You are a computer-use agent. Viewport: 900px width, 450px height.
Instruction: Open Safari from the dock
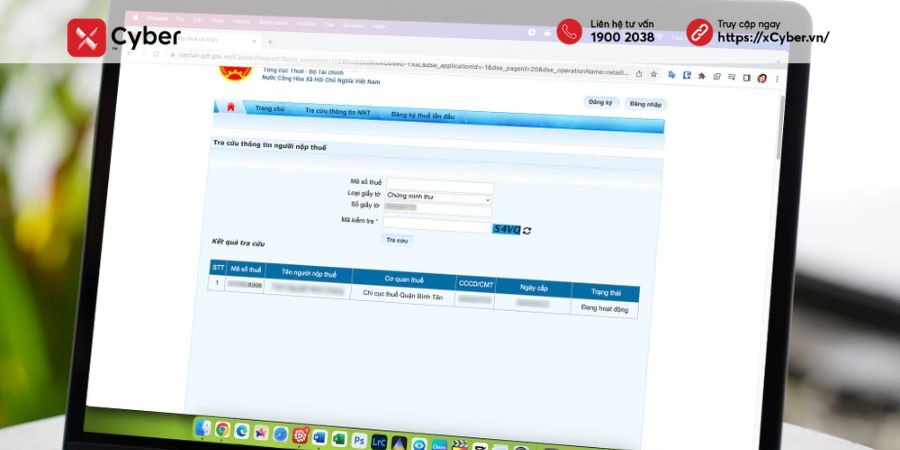click(x=280, y=434)
